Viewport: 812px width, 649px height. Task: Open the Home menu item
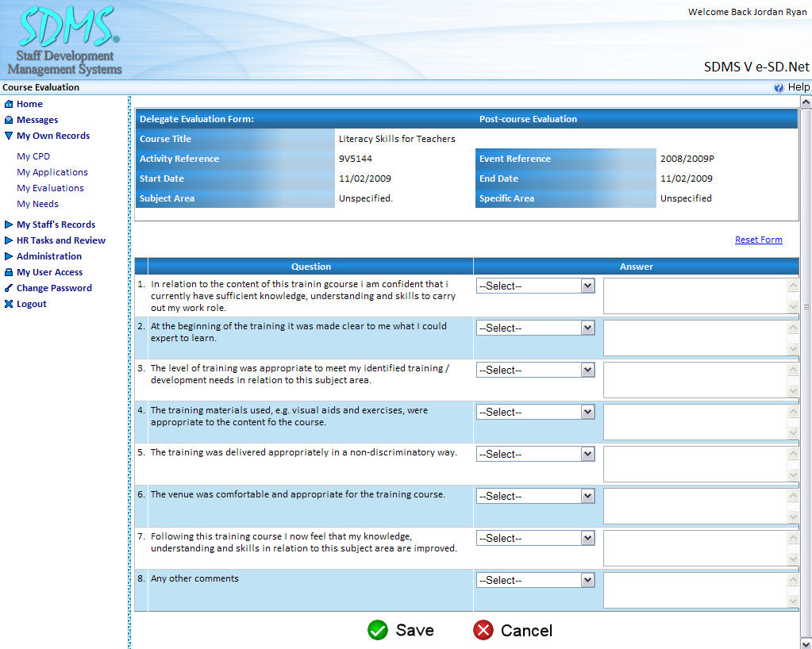click(29, 104)
